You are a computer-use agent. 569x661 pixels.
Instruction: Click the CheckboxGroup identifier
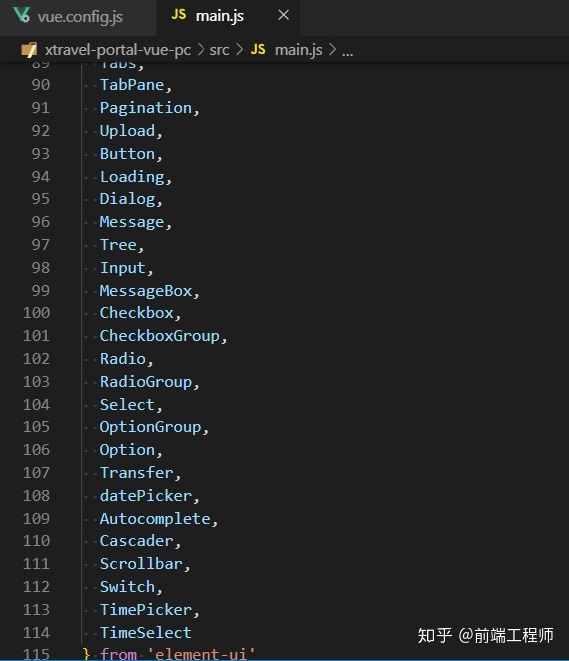159,336
